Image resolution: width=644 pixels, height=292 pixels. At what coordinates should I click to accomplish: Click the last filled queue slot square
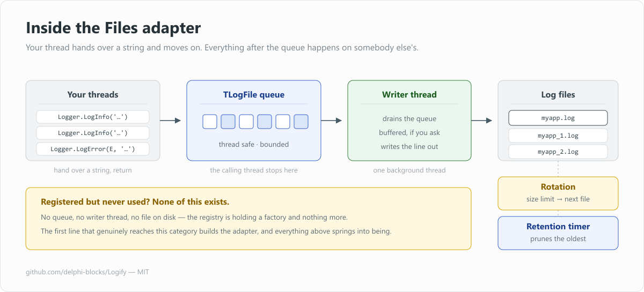(x=301, y=122)
